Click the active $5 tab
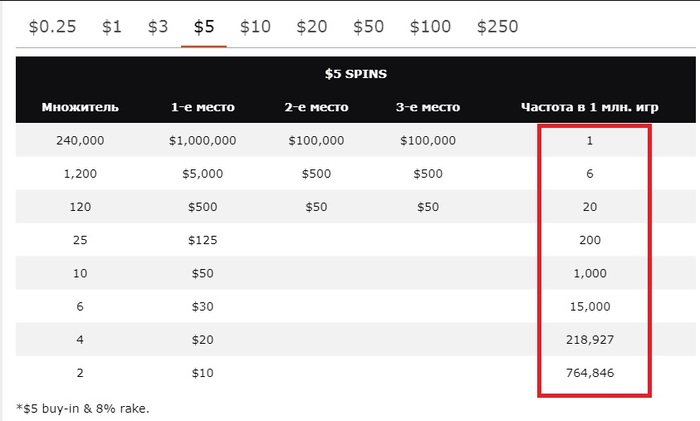Image resolution: width=700 pixels, height=421 pixels. (204, 27)
